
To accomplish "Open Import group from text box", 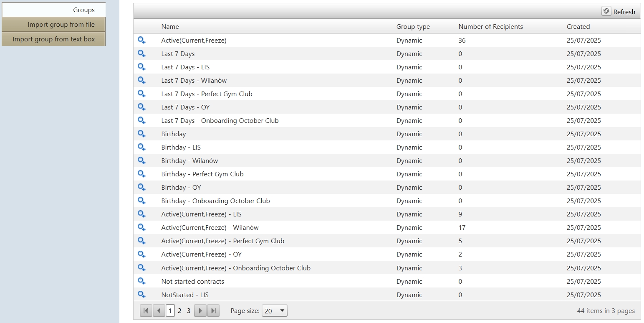I will [54, 39].
